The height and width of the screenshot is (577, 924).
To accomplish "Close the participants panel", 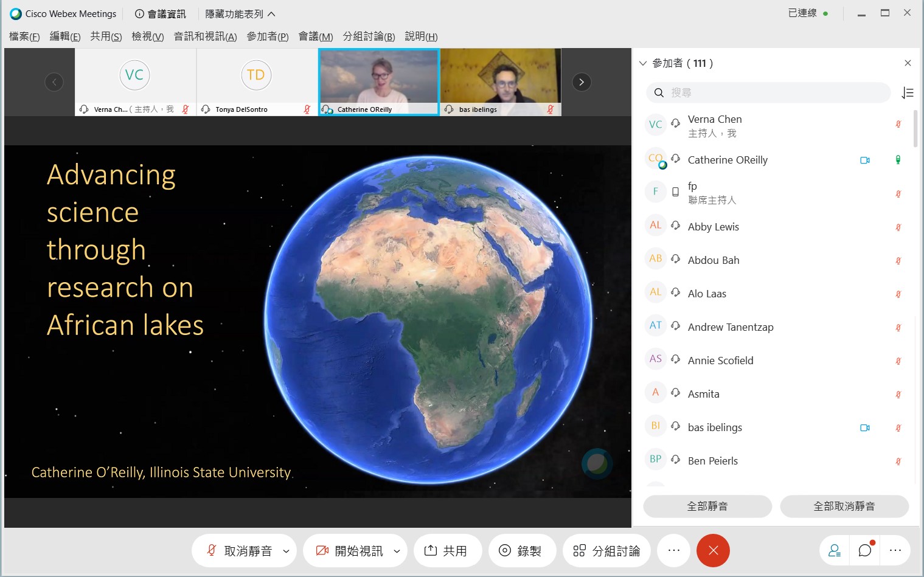I will tap(908, 63).
